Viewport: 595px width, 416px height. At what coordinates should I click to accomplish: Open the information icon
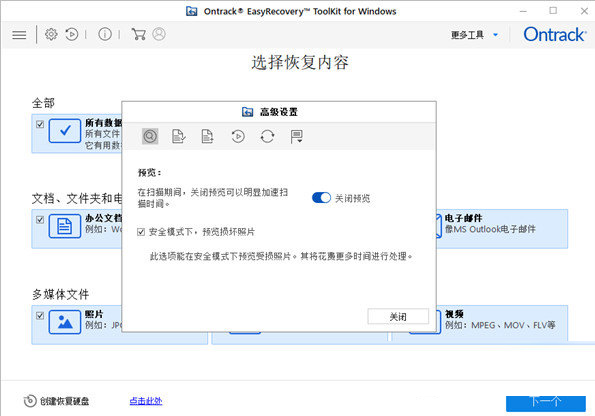[x=105, y=34]
